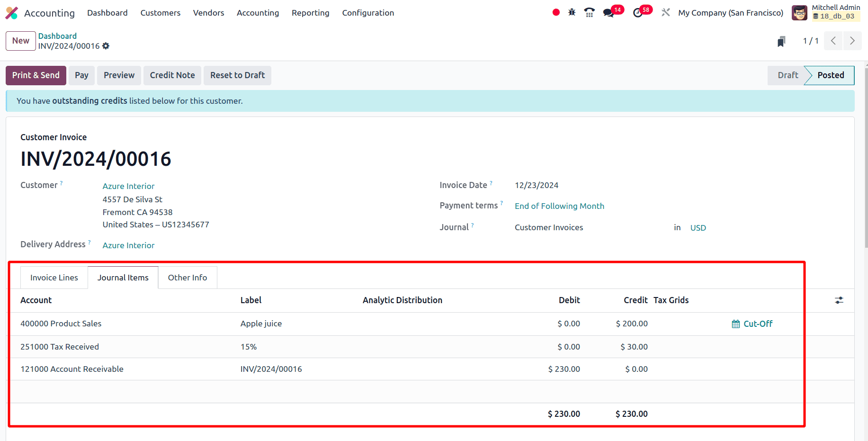Click the Cut-Off link on Apple juice row
This screenshot has height=441, width=868.
pyautogui.click(x=758, y=324)
